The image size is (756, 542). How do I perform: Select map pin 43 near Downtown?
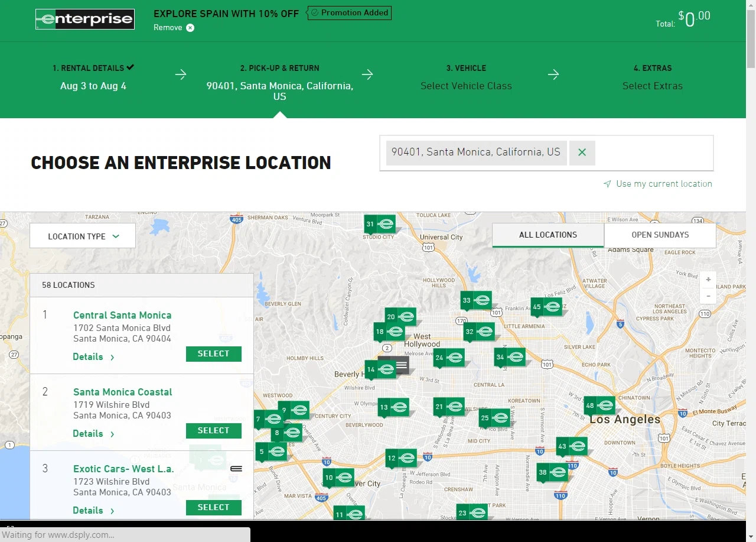click(x=572, y=446)
